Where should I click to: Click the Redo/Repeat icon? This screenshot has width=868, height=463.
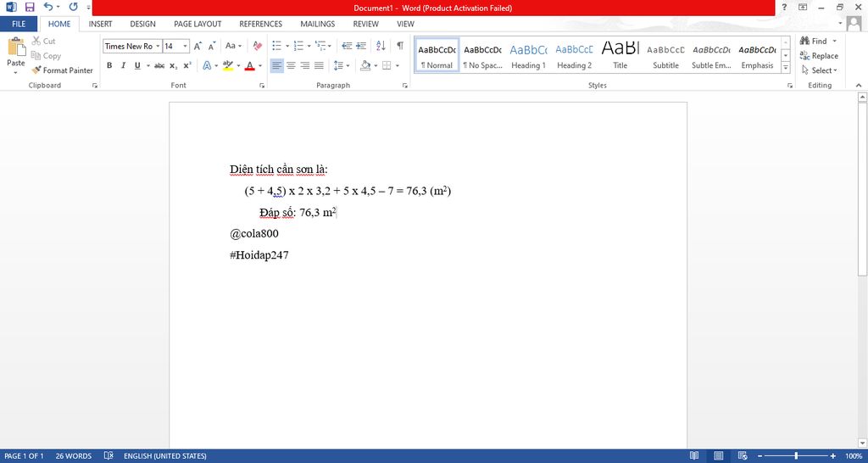(x=73, y=7)
